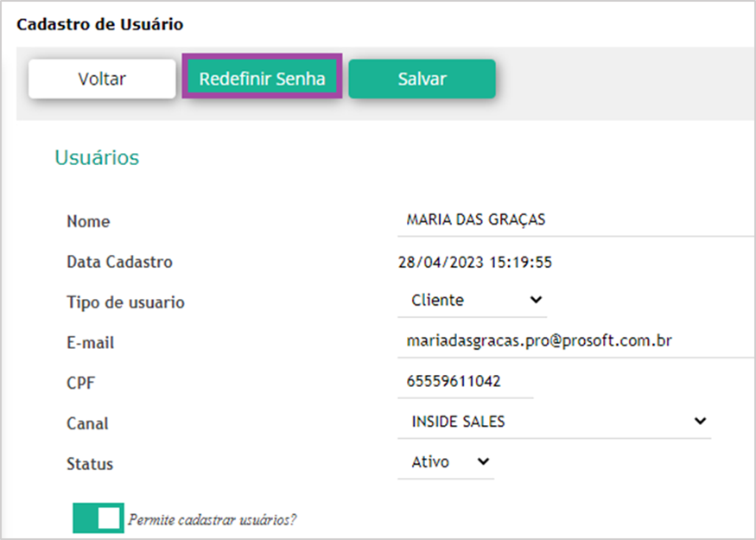Click the Usuários section heading
Image resolution: width=756 pixels, height=540 pixels.
[97, 157]
